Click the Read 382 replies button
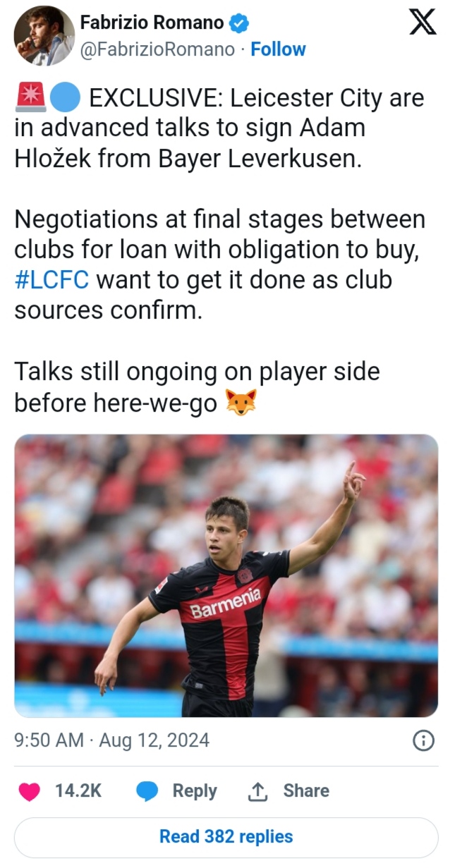455x868 pixels. pyautogui.click(x=226, y=836)
